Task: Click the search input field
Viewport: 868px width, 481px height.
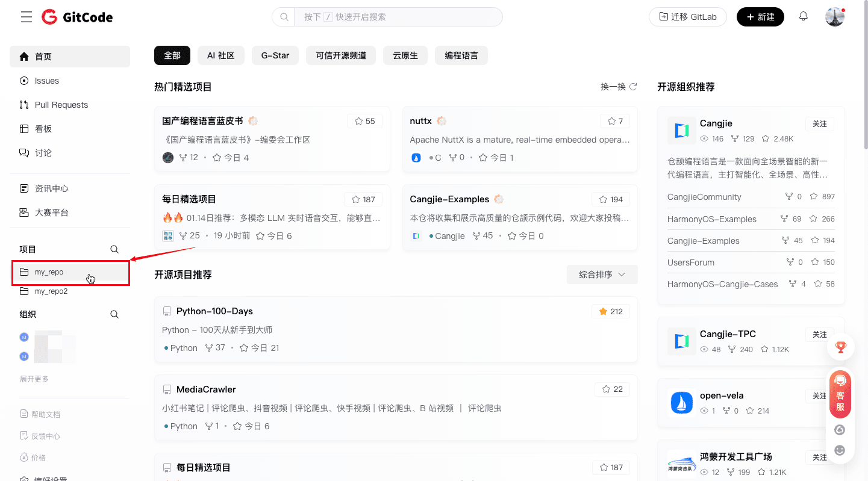Action: point(398,17)
